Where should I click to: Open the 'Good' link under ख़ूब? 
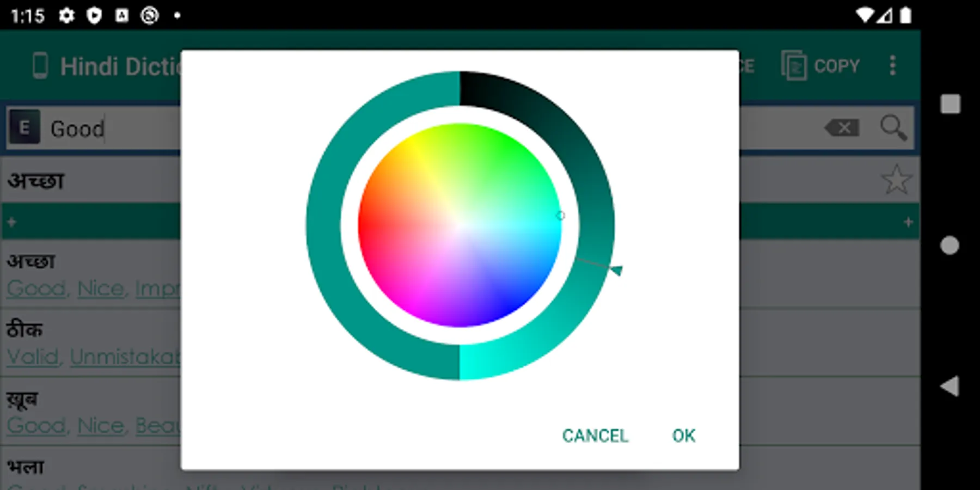36,426
